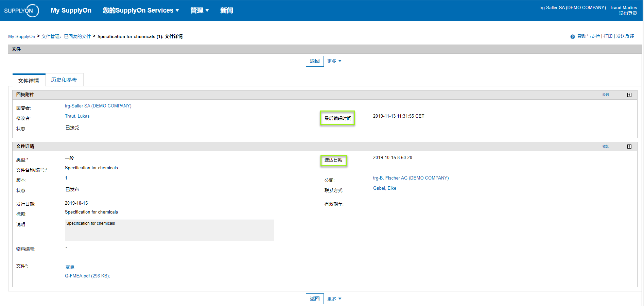Open the 新闻 menu item
Screen dimensions: 644x306
(x=227, y=11)
